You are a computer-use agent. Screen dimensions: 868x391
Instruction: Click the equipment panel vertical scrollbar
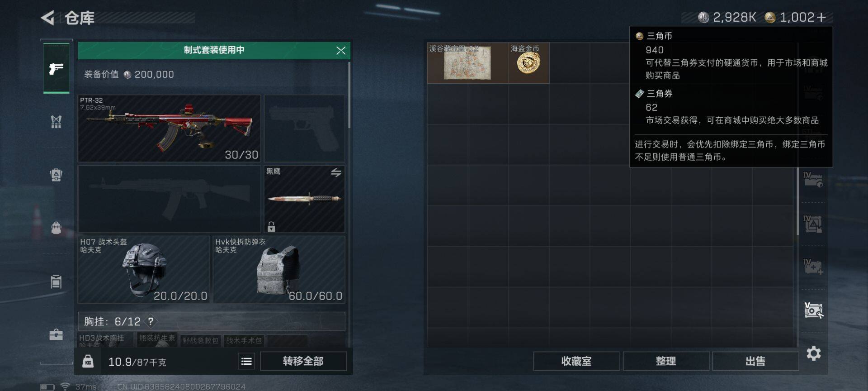(x=349, y=95)
